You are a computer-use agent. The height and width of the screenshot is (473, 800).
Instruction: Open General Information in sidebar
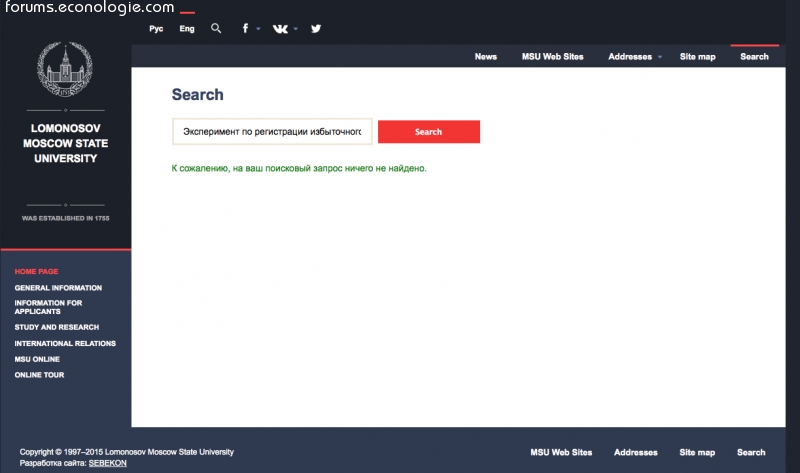click(58, 288)
